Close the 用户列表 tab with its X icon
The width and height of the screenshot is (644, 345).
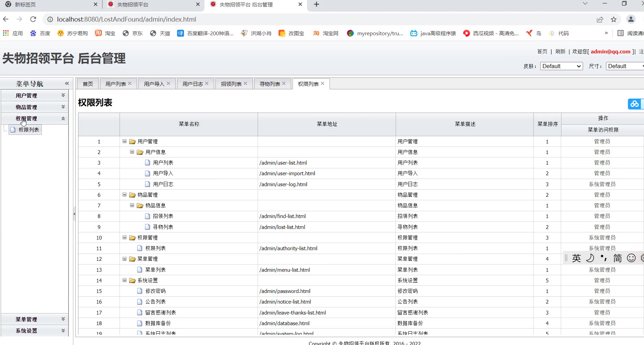click(x=130, y=84)
